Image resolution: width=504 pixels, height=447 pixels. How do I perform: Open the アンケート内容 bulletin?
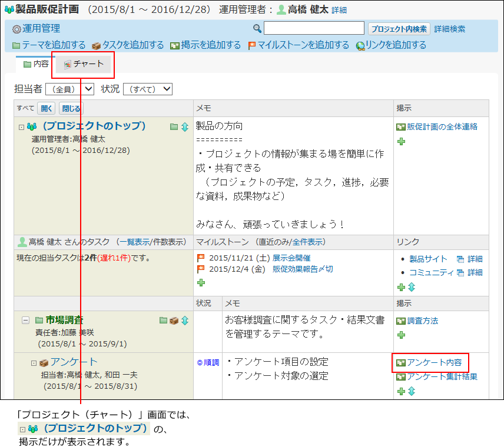435,362
